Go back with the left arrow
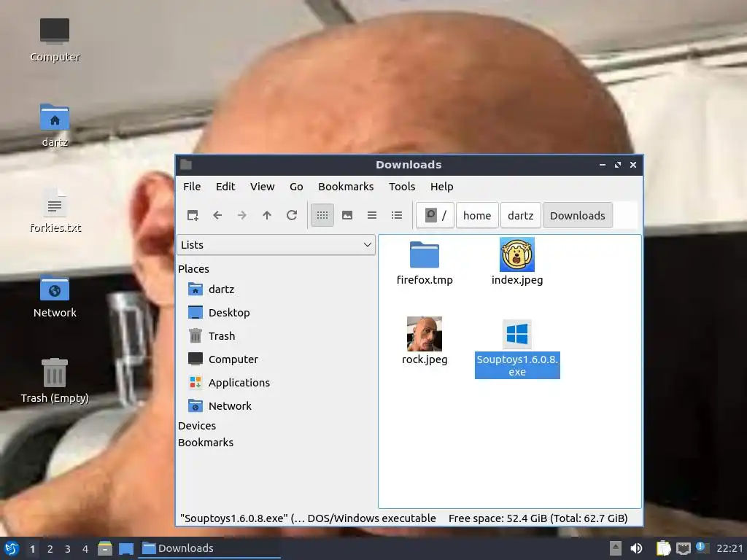The height and width of the screenshot is (560, 747). point(217,215)
